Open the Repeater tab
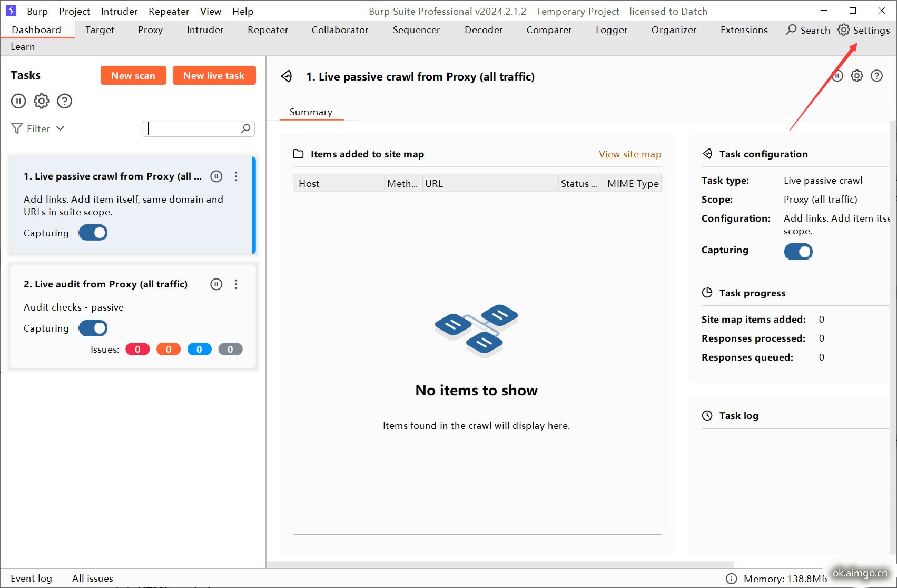 click(268, 30)
